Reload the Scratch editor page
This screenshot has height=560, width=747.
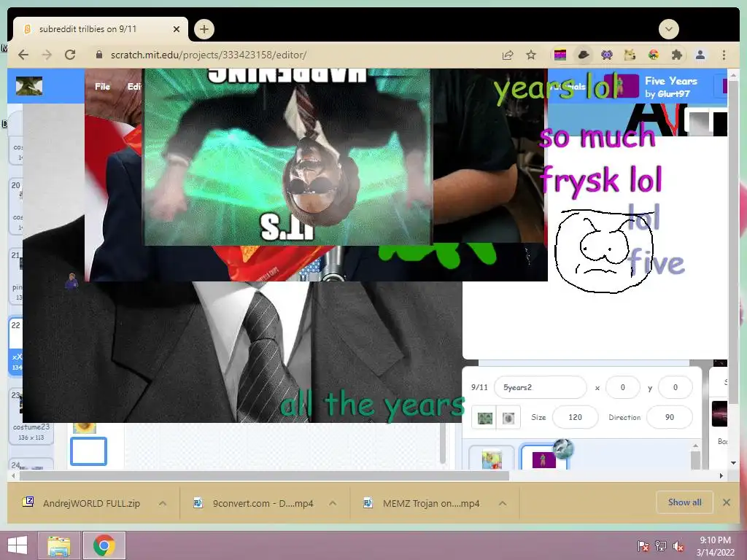pos(70,55)
